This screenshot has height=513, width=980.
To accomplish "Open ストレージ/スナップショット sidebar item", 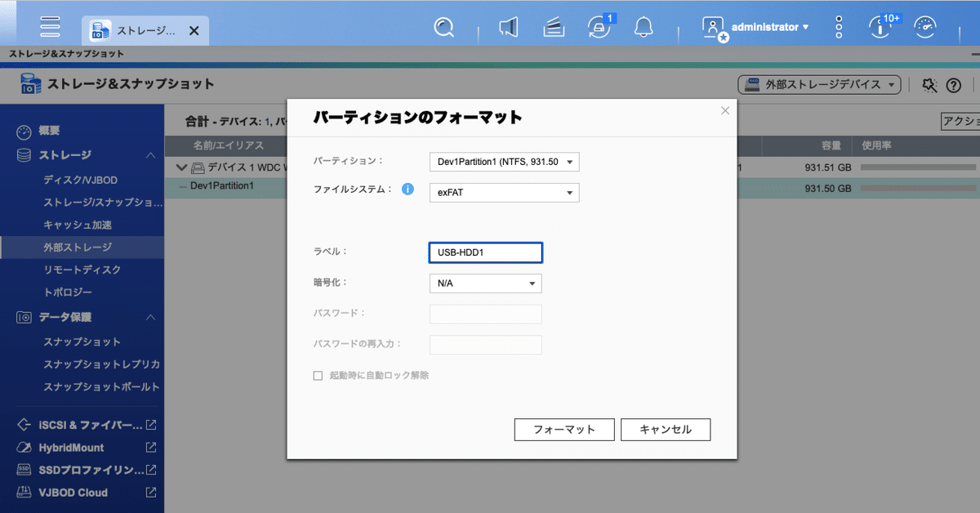I will (103, 202).
